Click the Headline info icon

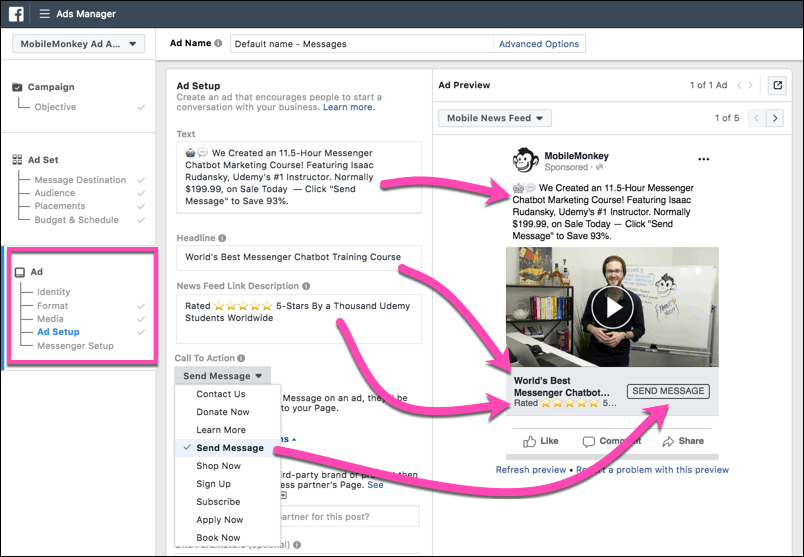click(x=222, y=238)
